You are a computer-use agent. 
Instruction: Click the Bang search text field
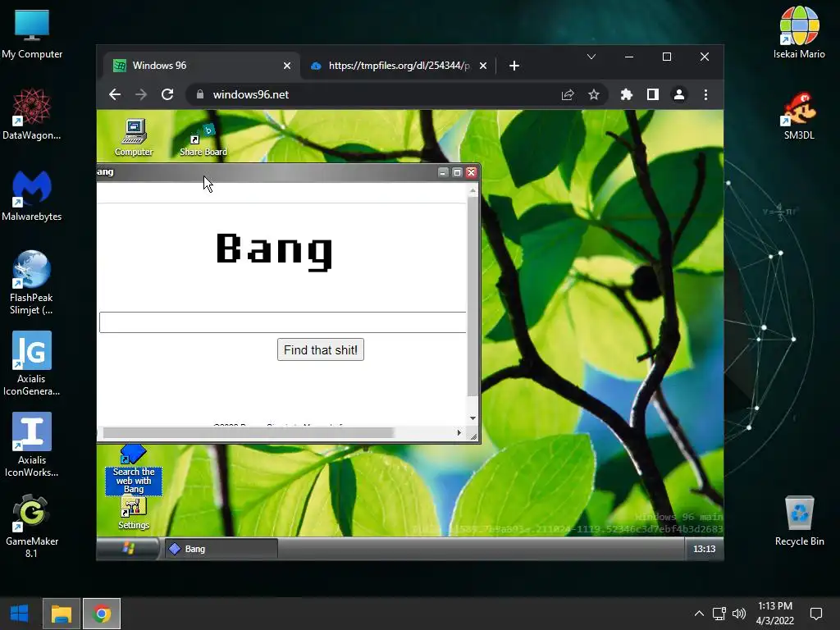pos(283,322)
